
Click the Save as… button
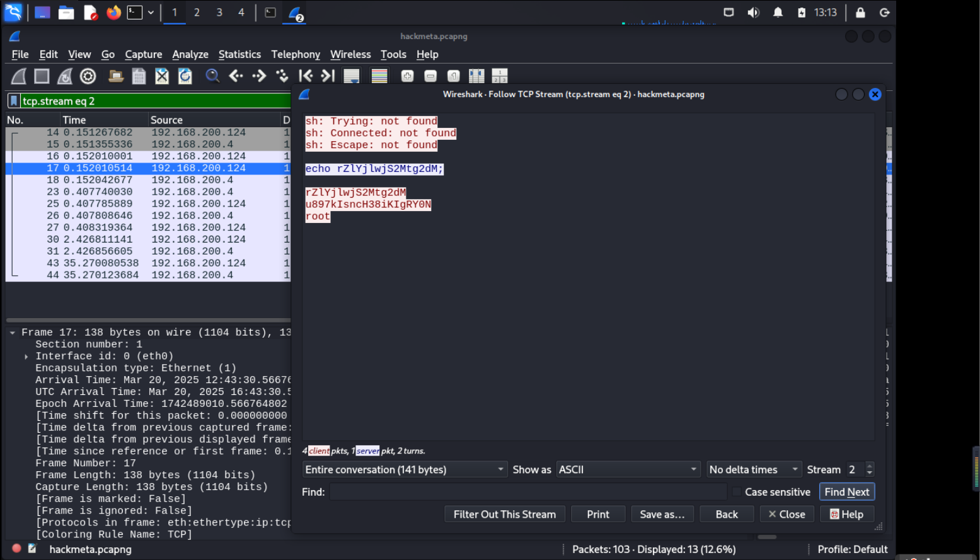pos(662,514)
